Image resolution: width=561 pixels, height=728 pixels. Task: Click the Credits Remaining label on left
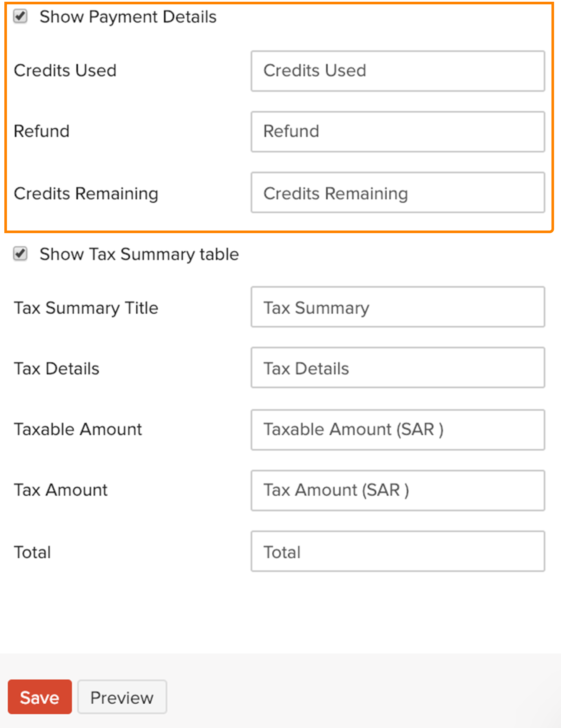coord(86,194)
